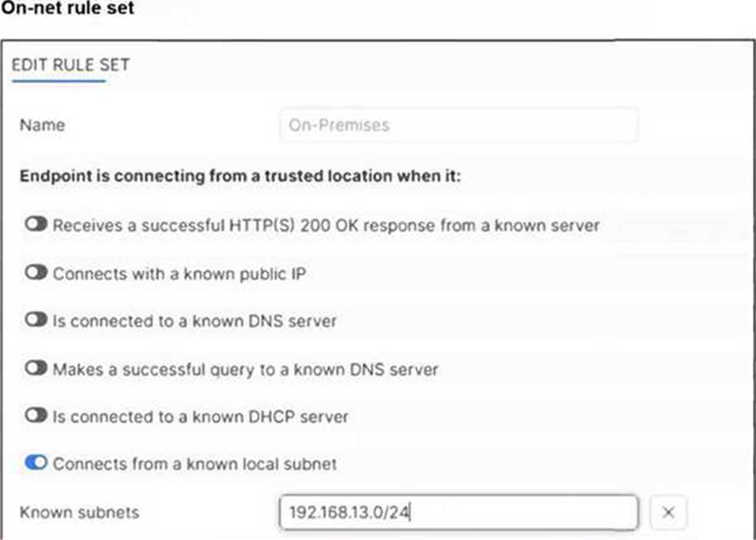
Task: Click 'Connects from a known local subnet' label
Action: 194,464
